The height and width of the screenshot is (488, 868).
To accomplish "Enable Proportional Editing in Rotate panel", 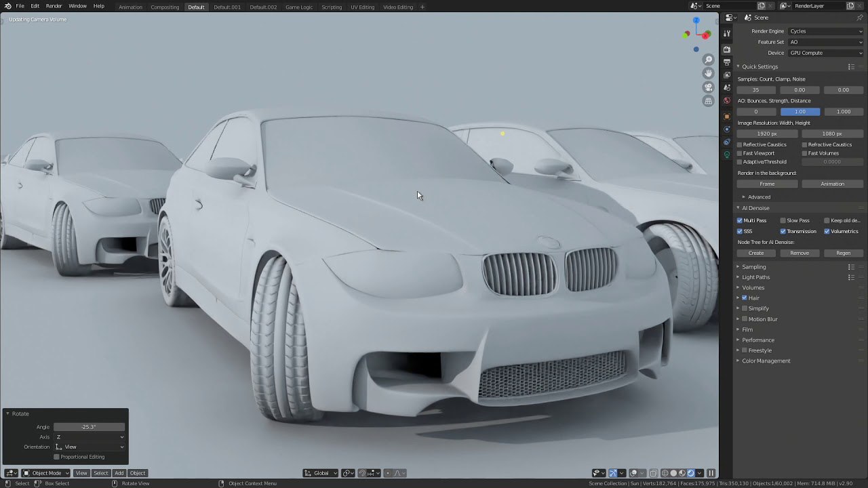I will point(56,457).
